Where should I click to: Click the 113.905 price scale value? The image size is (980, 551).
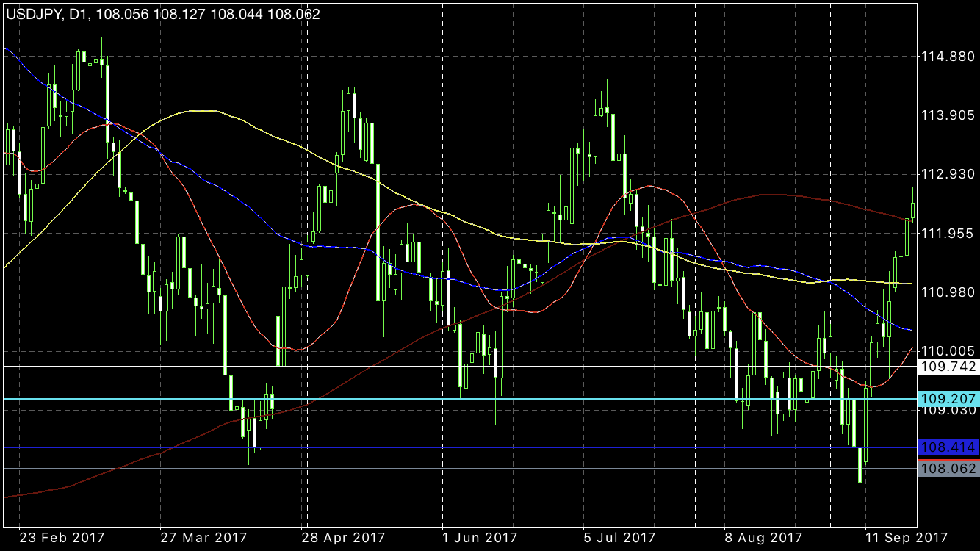(x=948, y=115)
